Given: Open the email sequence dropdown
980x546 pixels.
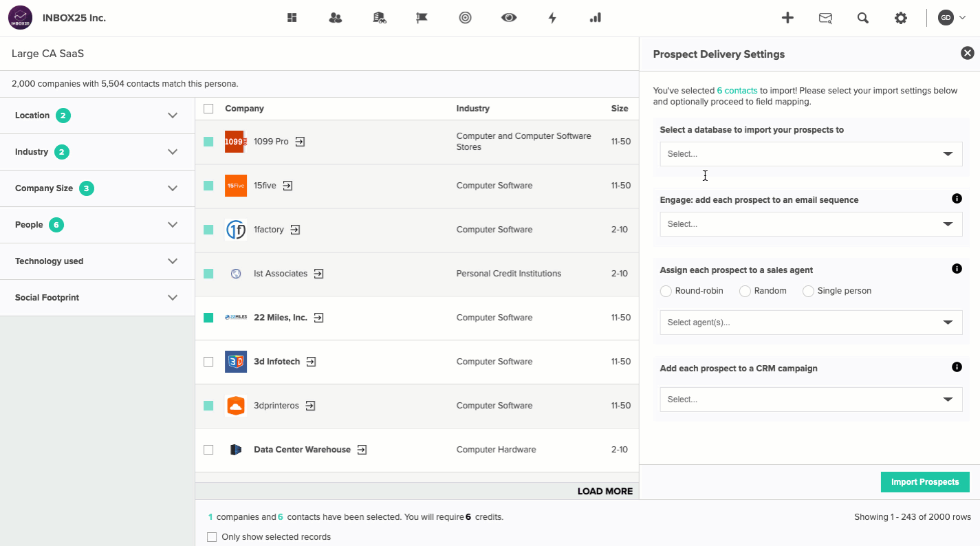Looking at the screenshot, I should [x=811, y=224].
